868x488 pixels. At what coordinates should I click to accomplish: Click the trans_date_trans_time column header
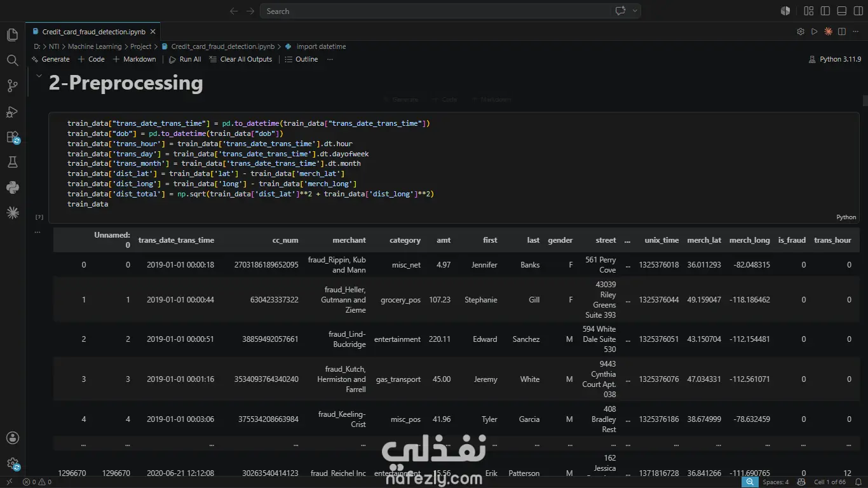click(x=176, y=240)
